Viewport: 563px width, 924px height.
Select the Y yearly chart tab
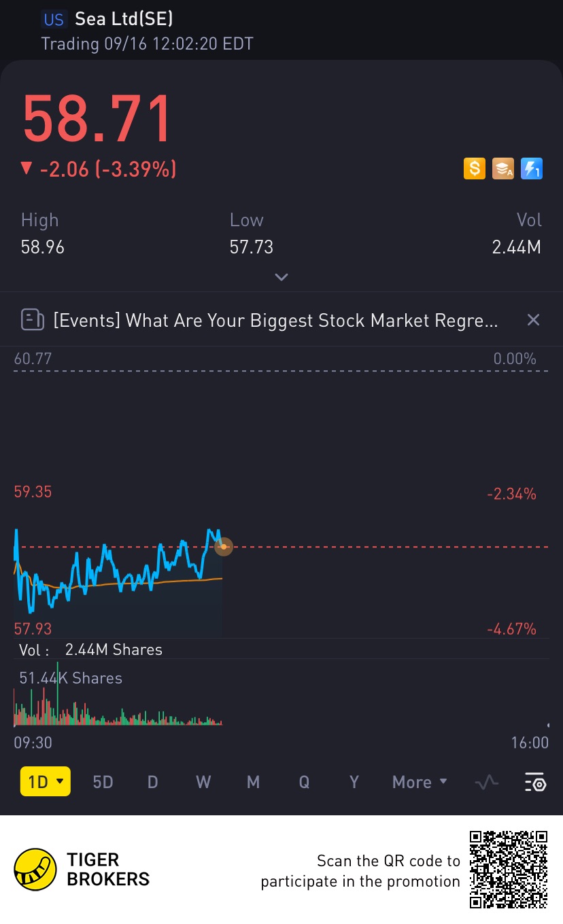click(354, 782)
